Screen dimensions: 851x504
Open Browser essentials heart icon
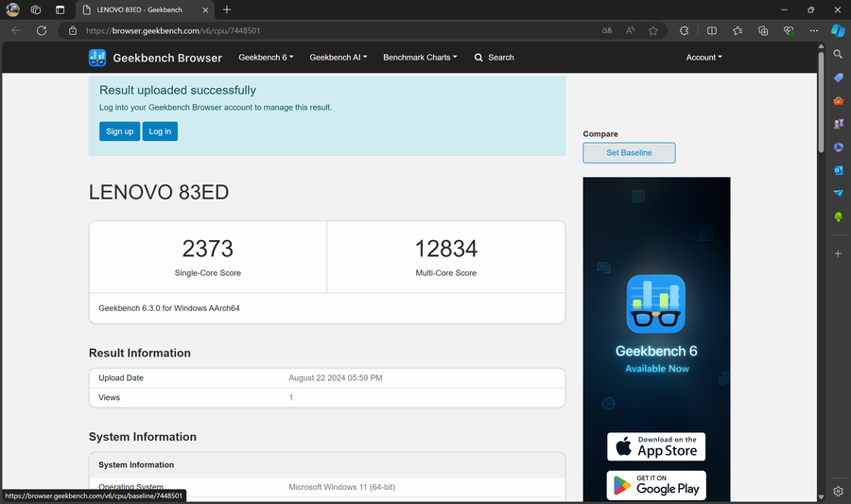(789, 31)
